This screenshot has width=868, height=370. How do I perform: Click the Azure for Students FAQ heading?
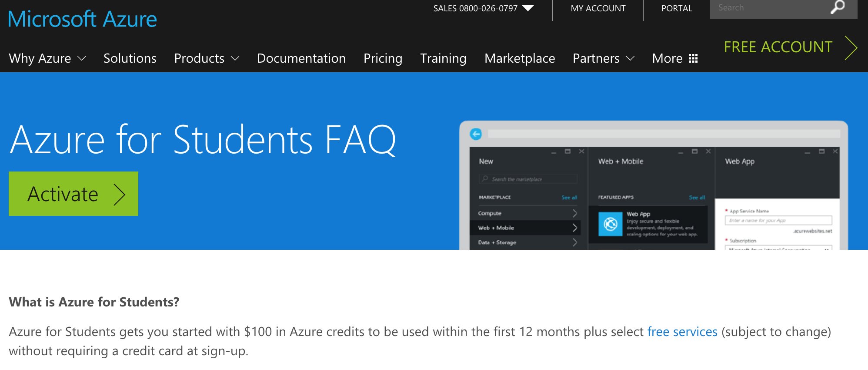pyautogui.click(x=203, y=140)
